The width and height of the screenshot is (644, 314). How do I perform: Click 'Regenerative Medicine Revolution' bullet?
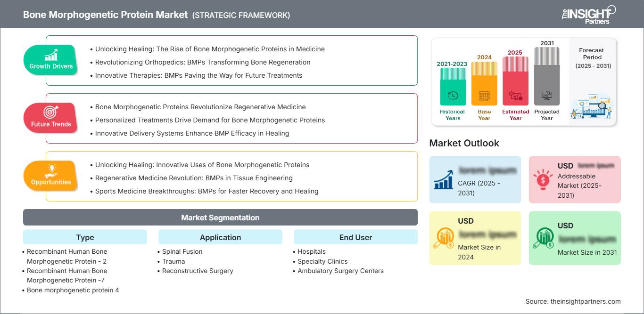[194, 178]
